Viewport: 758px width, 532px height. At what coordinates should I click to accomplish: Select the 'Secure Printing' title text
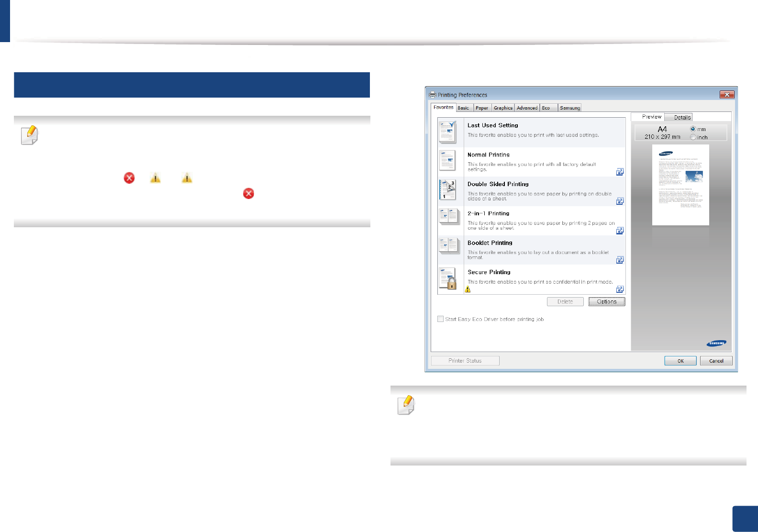pos(489,272)
